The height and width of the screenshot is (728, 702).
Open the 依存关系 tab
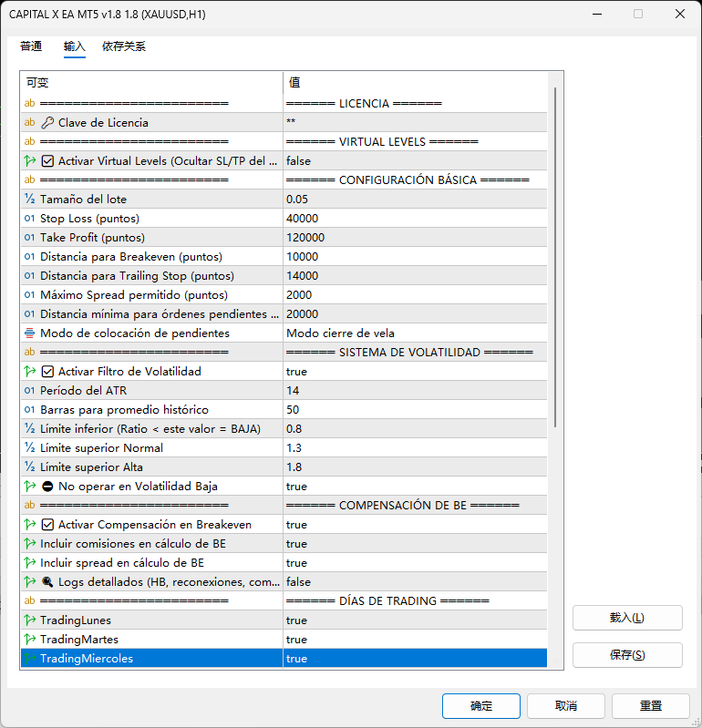point(124,46)
